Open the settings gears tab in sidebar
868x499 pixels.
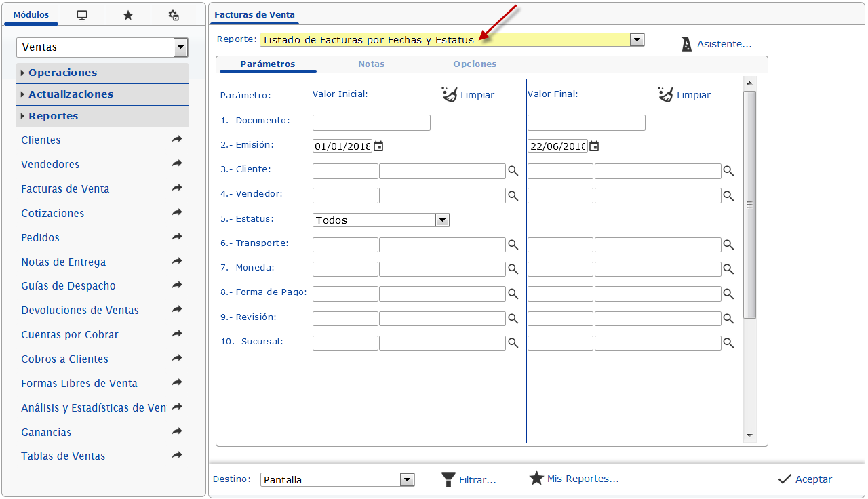pyautogui.click(x=174, y=15)
